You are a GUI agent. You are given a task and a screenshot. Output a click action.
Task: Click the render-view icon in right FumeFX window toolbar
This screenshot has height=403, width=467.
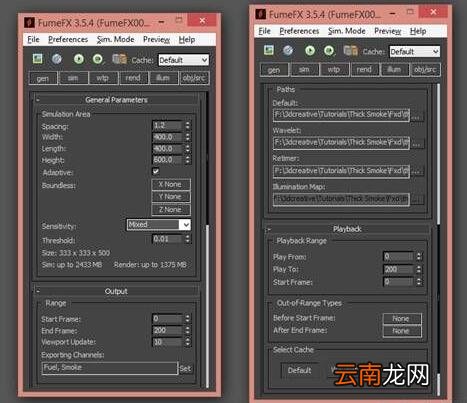point(269,50)
